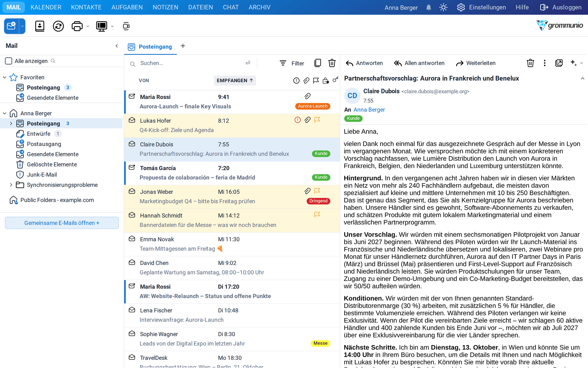Image resolution: width=588 pixels, height=368 pixels.
Task: Open the dropdown arrow next to new mail
Action: click(22, 26)
